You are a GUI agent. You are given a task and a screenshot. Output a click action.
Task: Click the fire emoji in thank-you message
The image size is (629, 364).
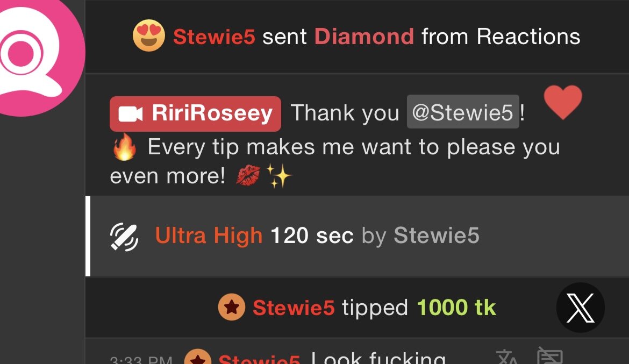click(x=124, y=146)
